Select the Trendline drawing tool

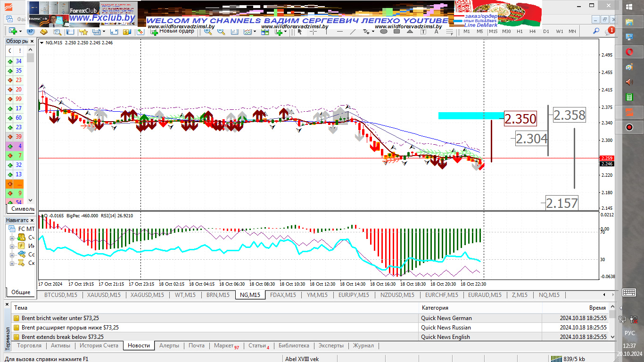click(x=353, y=32)
